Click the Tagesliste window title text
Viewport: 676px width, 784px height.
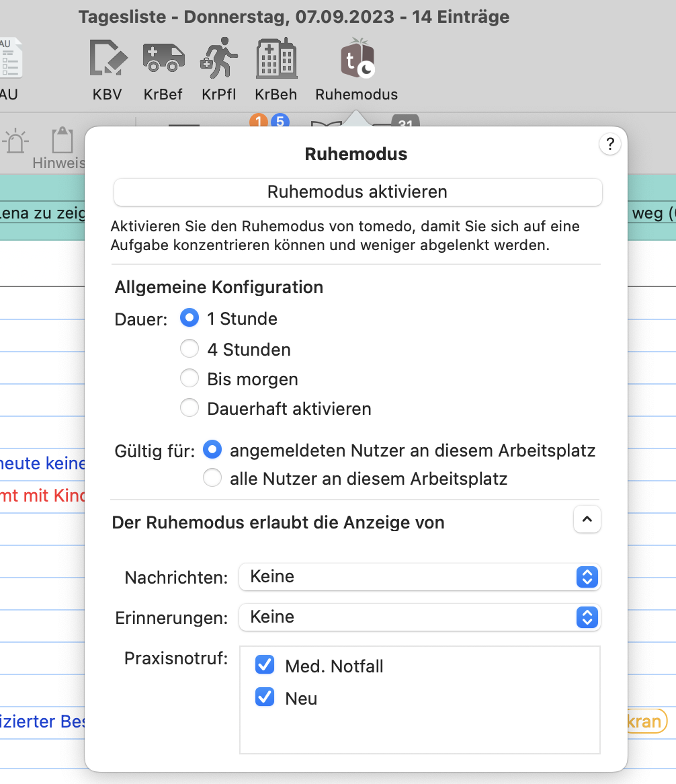pyautogui.click(x=294, y=17)
